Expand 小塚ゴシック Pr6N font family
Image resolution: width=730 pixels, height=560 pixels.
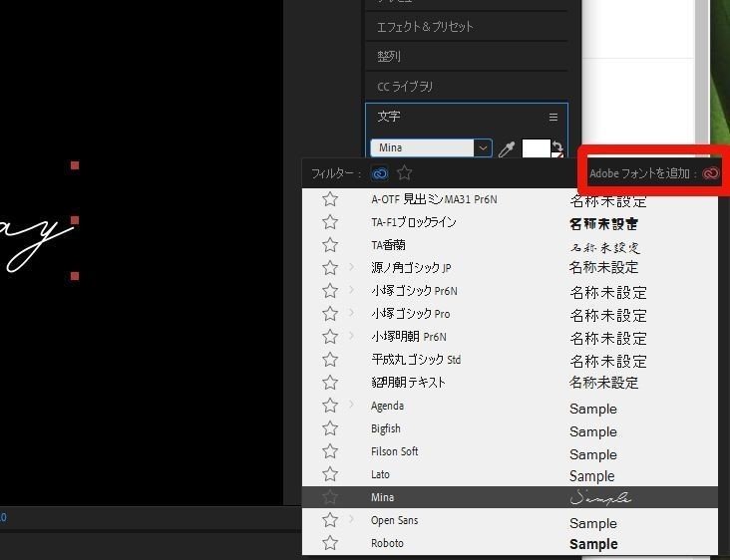[x=351, y=290]
